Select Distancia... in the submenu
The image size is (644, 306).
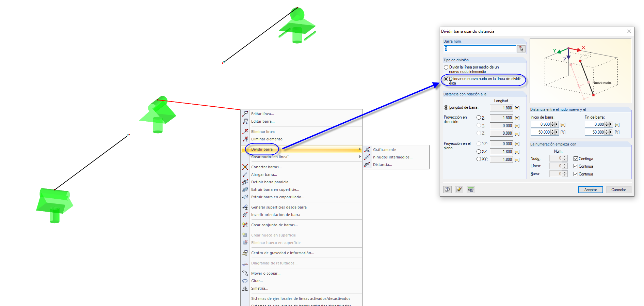coord(383,165)
